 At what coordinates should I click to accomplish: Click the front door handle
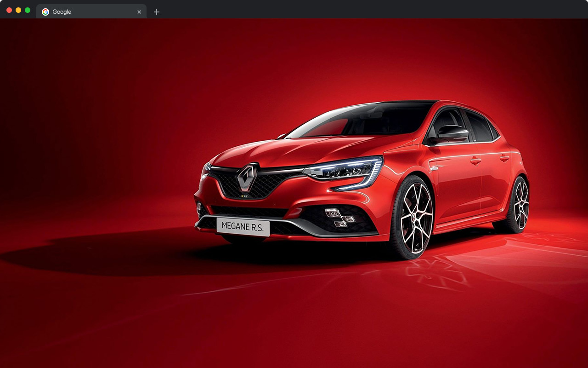coord(475,161)
